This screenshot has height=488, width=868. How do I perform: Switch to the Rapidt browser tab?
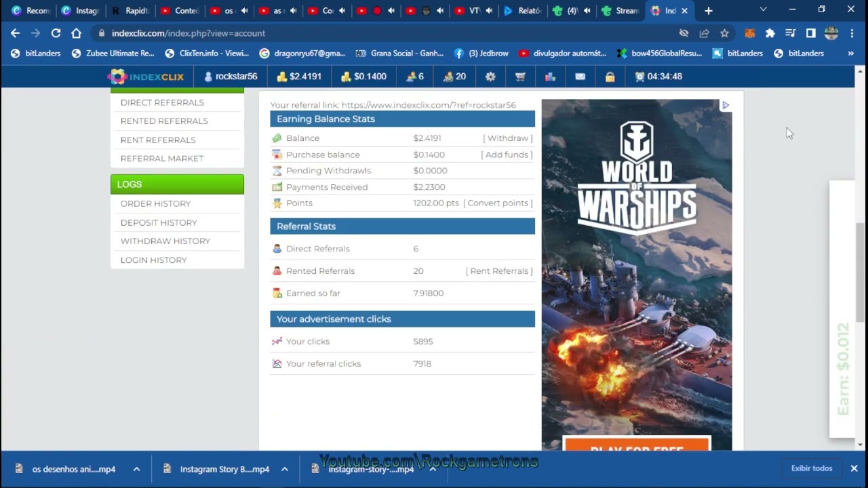pyautogui.click(x=130, y=11)
